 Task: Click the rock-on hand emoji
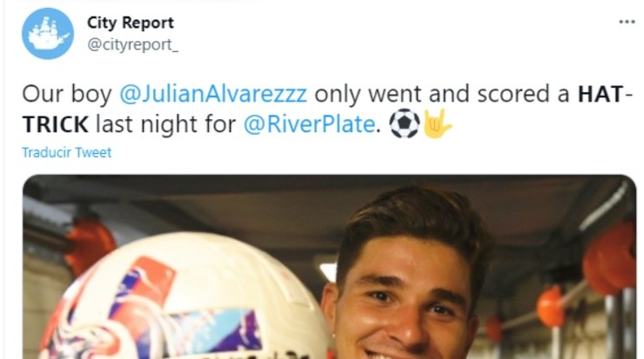(437, 124)
